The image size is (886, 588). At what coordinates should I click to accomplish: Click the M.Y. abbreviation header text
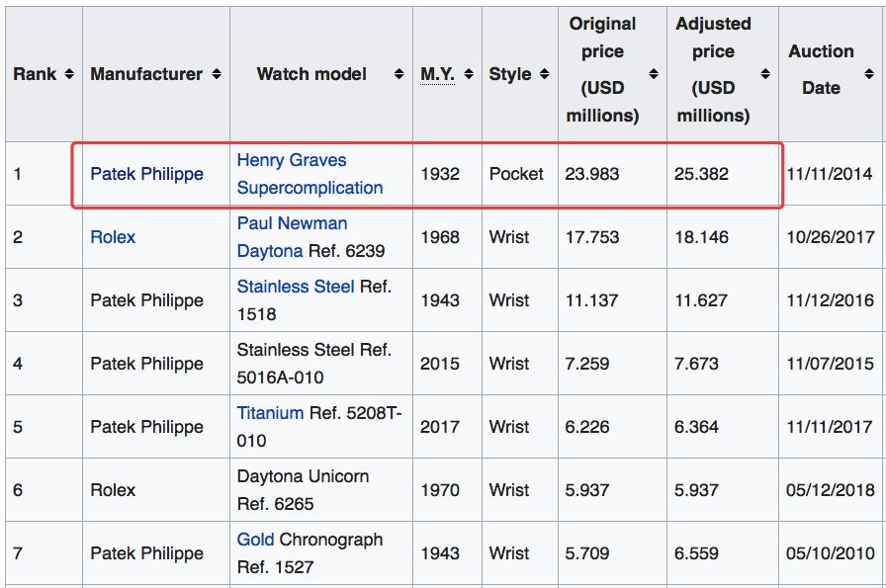click(x=437, y=74)
